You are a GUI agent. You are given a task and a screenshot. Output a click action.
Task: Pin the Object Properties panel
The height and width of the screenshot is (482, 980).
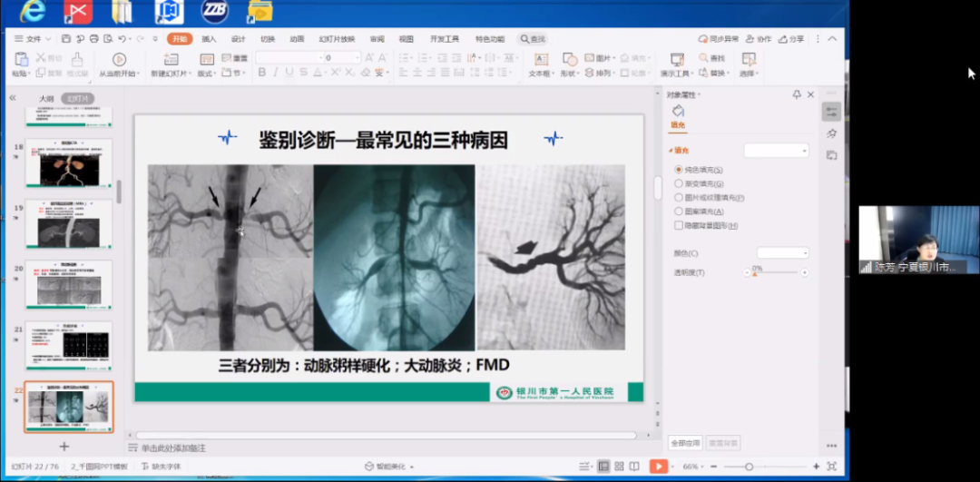coord(797,94)
